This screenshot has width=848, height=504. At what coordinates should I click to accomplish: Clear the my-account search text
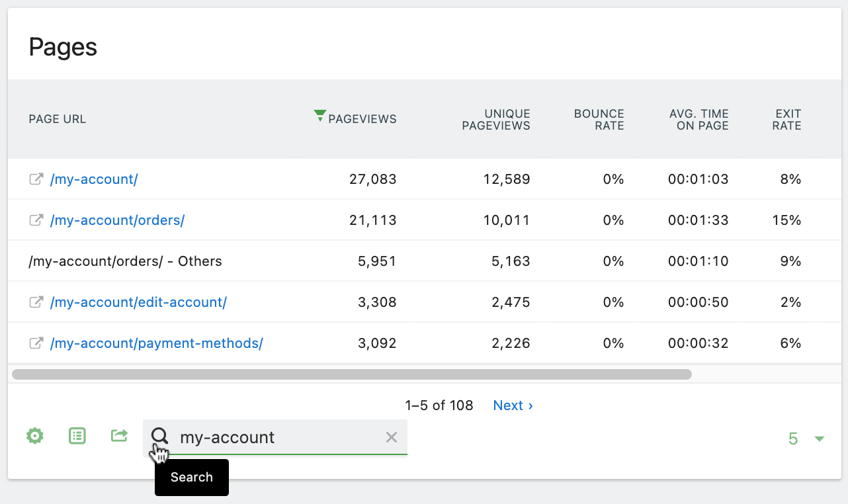[392, 437]
